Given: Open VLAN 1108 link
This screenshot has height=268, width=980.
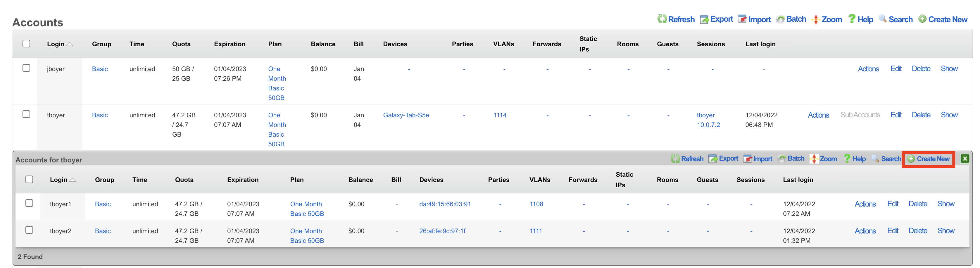Looking at the screenshot, I should (x=536, y=204).
